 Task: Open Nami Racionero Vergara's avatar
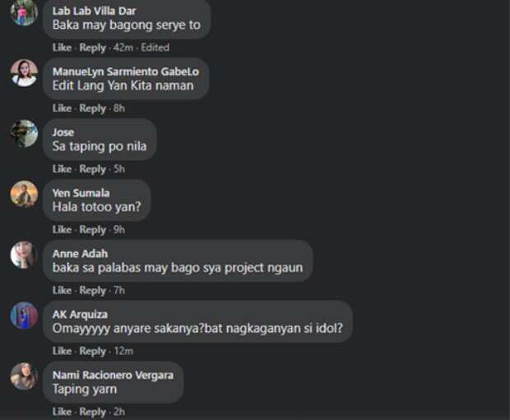pyautogui.click(x=24, y=376)
